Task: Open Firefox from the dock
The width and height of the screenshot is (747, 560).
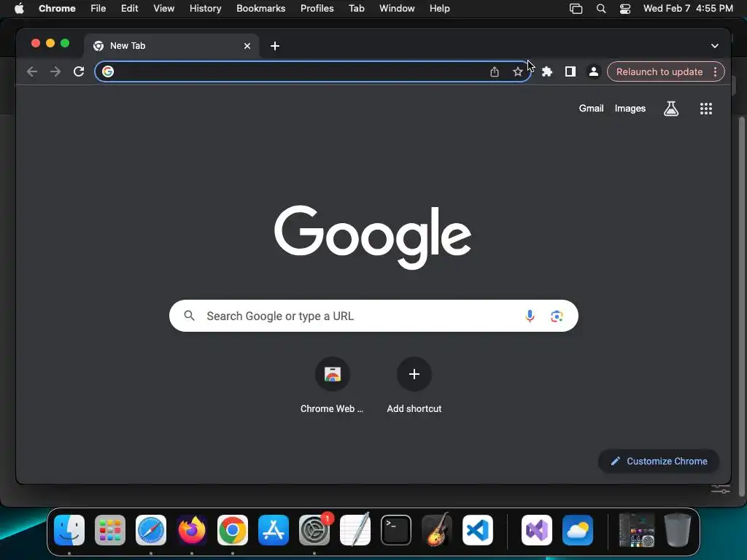Action: [x=192, y=530]
